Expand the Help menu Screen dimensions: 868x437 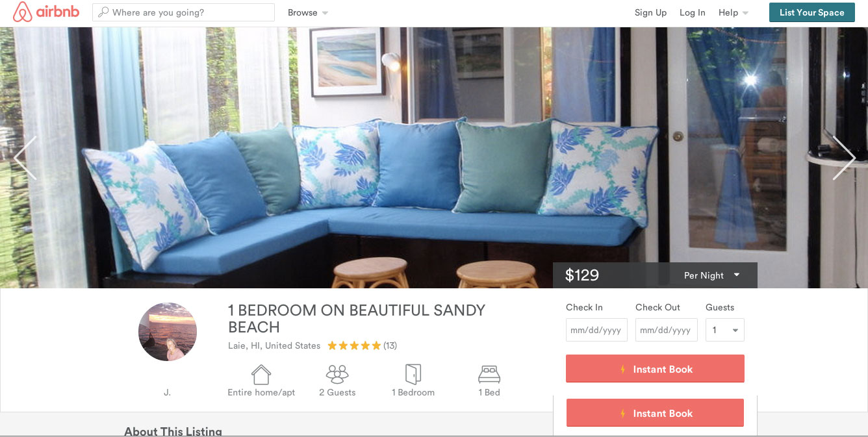coord(734,12)
